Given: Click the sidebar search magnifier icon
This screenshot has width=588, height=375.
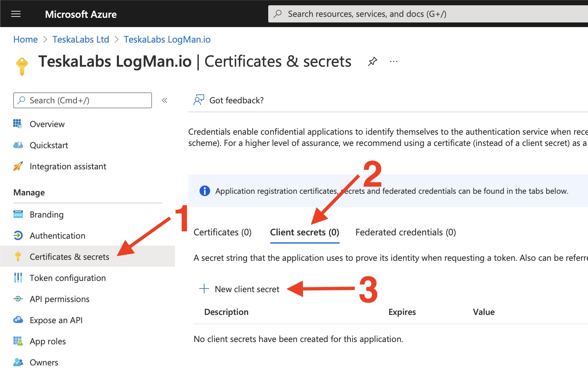Looking at the screenshot, I should coord(21,100).
